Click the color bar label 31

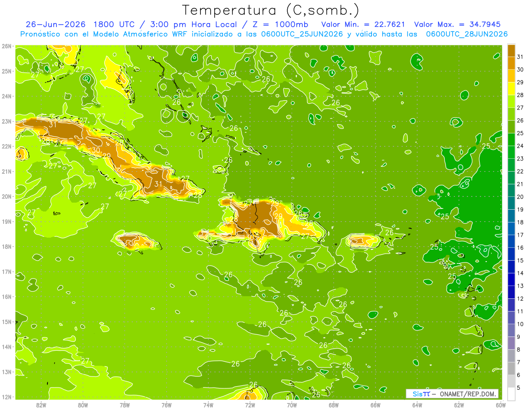(520, 57)
